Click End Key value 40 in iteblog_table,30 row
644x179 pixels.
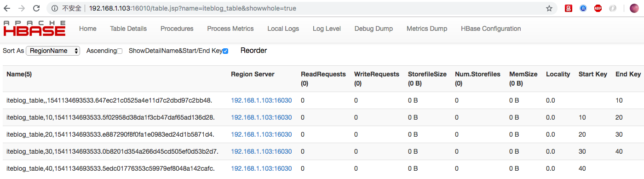[619, 151]
